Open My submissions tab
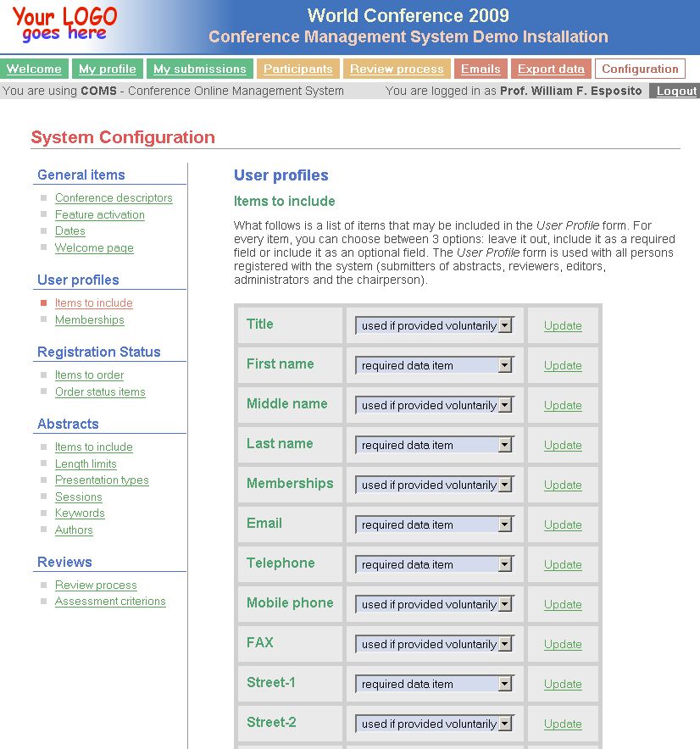The image size is (700, 749). tap(200, 69)
